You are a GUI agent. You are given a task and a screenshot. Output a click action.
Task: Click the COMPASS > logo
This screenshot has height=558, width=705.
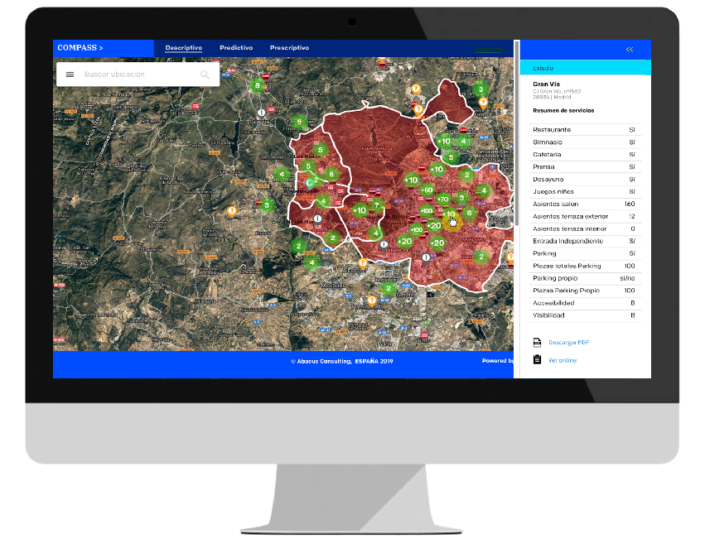[x=80, y=48]
